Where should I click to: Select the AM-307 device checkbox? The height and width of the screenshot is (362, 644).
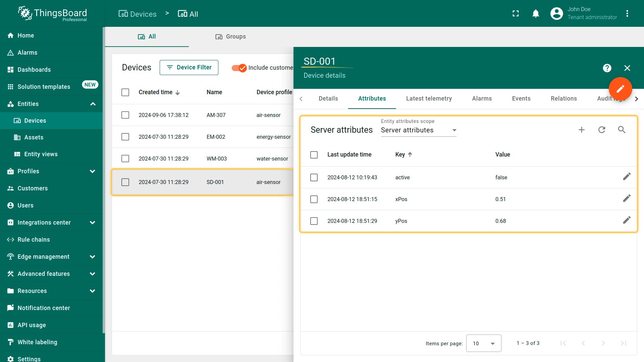(125, 115)
